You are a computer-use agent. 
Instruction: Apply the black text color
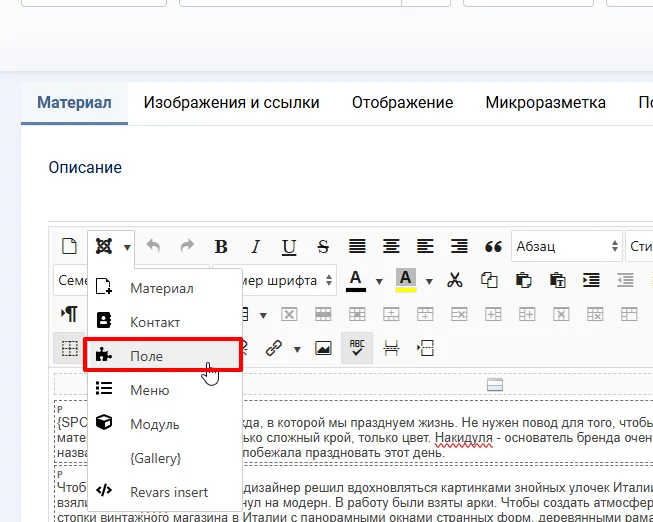coord(356,281)
